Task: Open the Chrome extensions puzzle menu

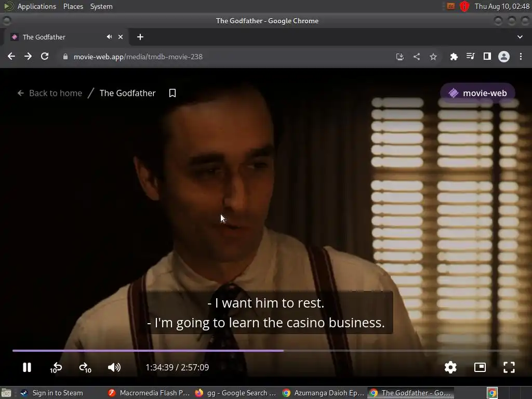Action: (x=454, y=57)
